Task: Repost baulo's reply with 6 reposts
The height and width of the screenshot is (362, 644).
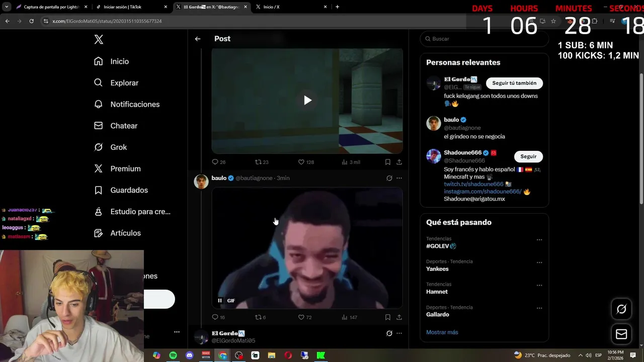Action: (x=260, y=317)
